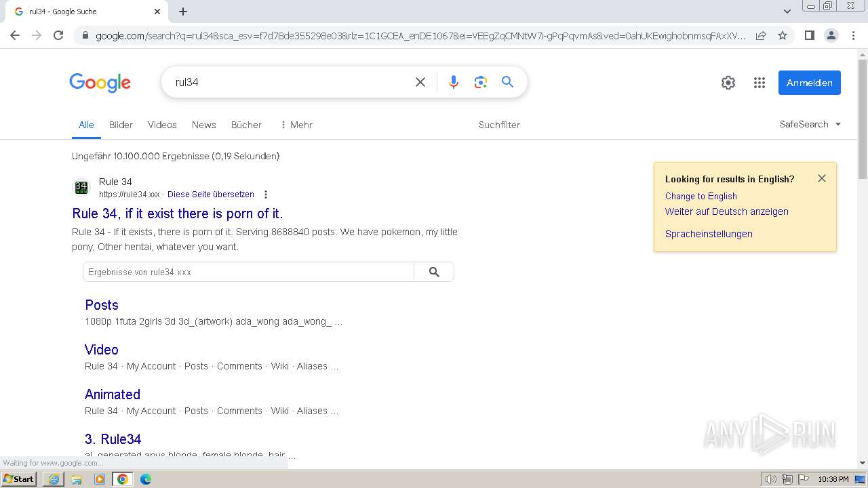Viewport: 868px width, 488px height.
Task: Share this page icon in address bar
Action: 761,35
